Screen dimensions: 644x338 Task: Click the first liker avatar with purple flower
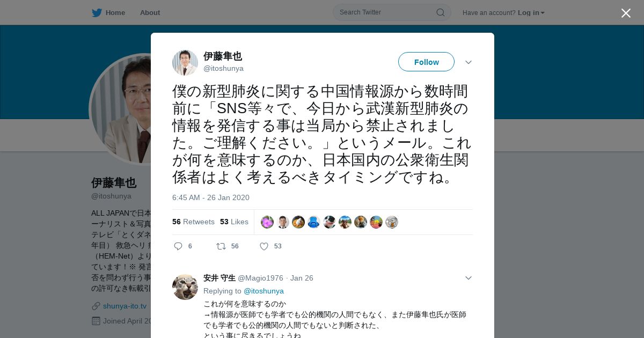[x=267, y=222]
